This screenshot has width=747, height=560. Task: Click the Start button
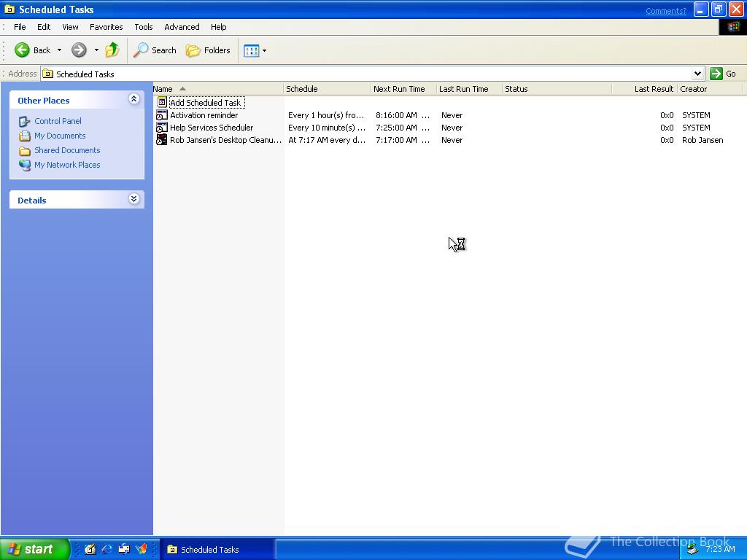34,549
